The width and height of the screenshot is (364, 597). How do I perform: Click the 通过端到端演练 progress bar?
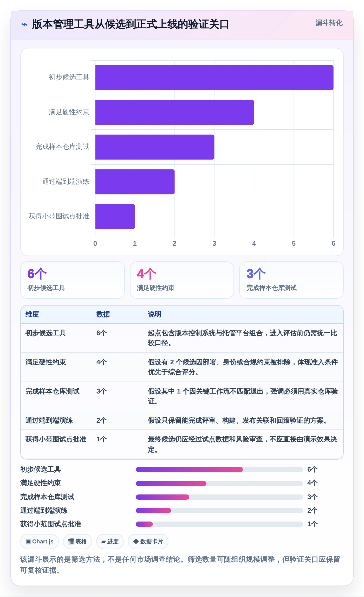click(x=219, y=511)
